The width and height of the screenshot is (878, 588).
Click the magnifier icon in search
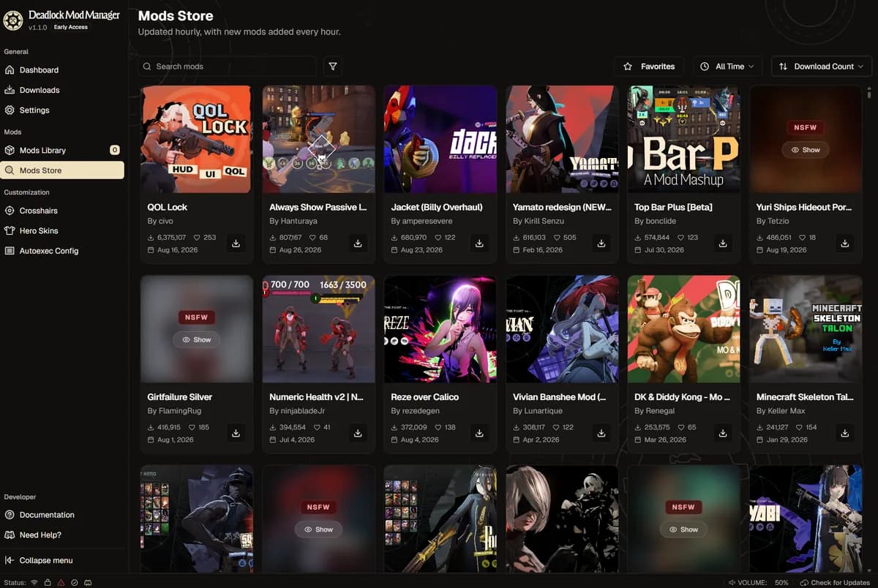click(x=147, y=67)
